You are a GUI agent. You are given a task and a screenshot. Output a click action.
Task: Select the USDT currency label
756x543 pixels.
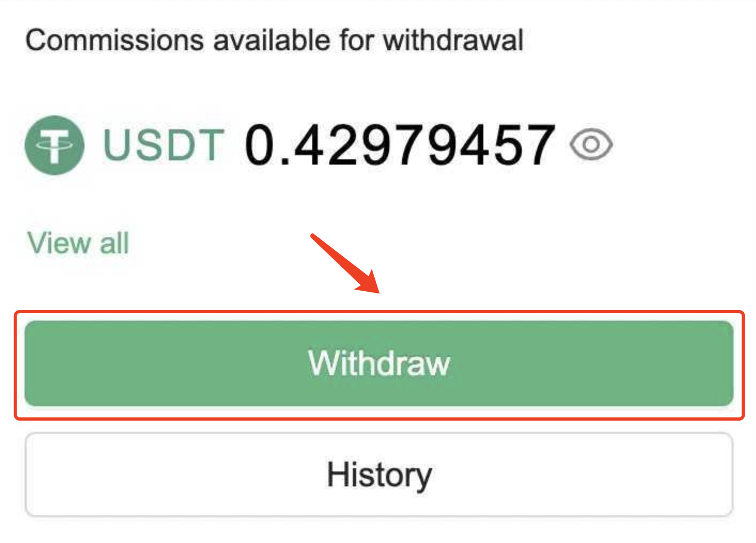coord(163,145)
